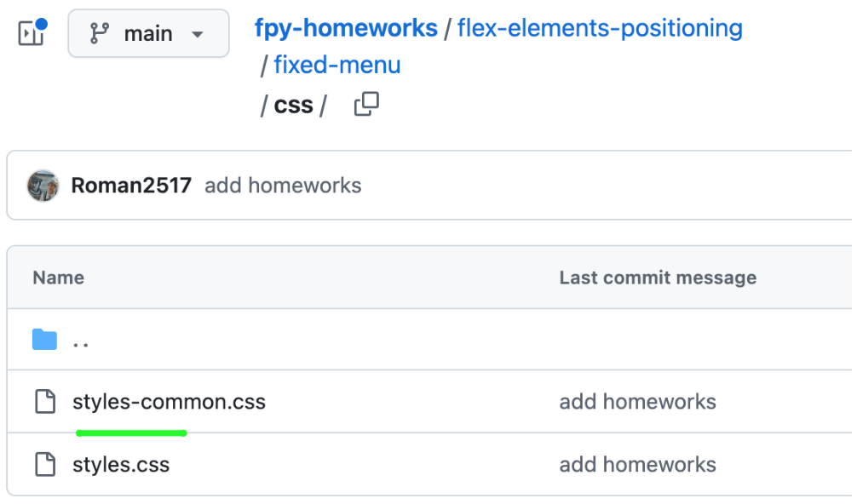Go up to parent directory '..'

pyautogui.click(x=81, y=345)
